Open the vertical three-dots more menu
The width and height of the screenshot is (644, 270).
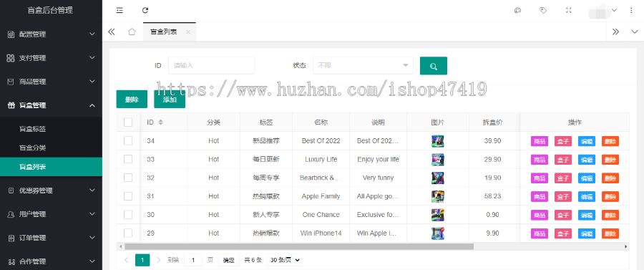point(631,11)
